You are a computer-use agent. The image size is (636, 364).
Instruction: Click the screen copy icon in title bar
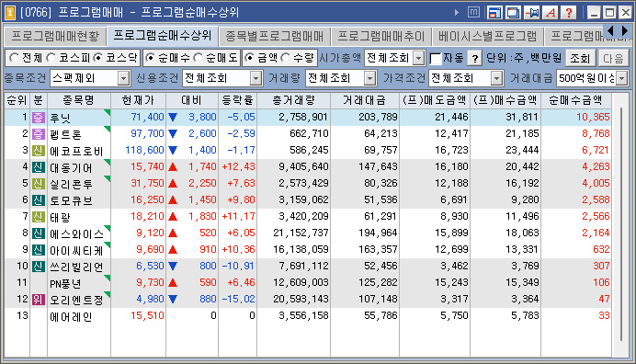tap(513, 13)
